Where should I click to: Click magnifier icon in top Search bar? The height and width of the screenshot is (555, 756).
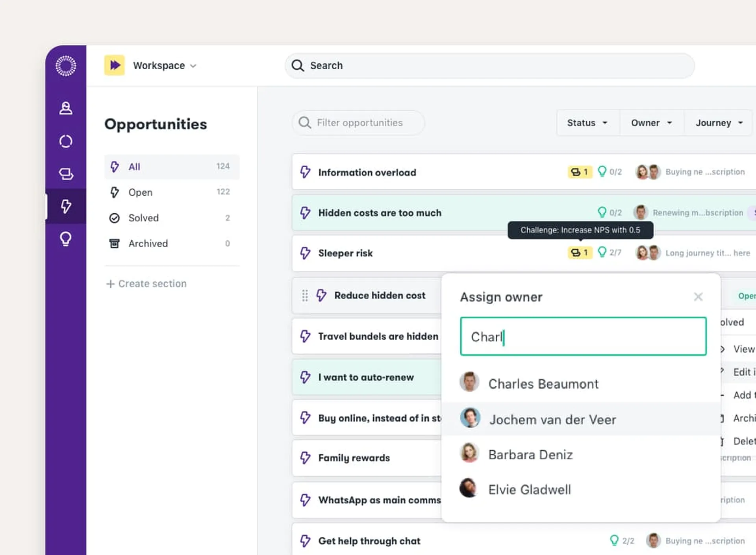[x=298, y=65]
